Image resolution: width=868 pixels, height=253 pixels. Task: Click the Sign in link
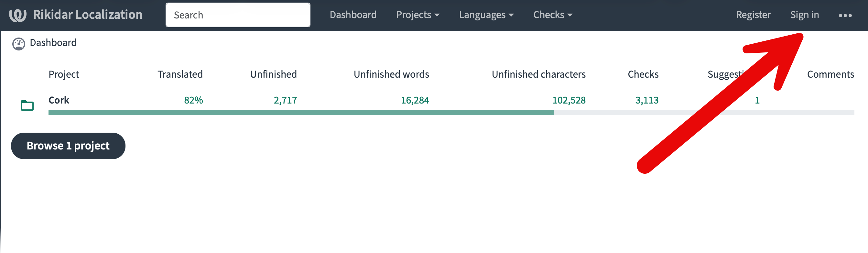click(804, 15)
